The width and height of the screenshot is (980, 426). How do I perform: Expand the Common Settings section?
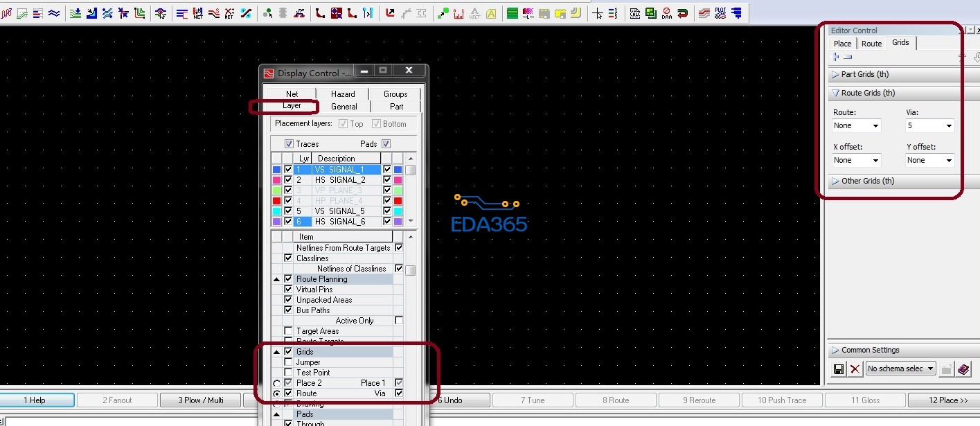coord(835,350)
